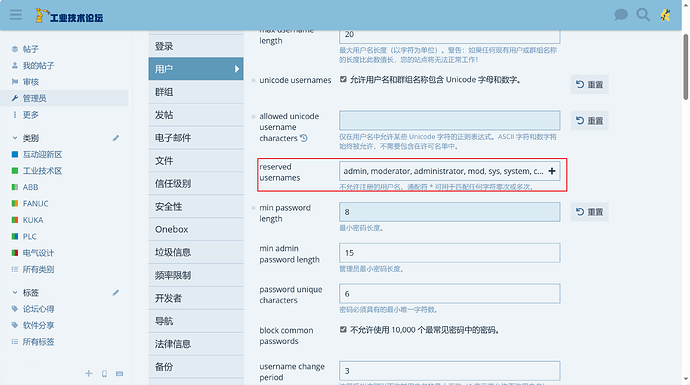Expand the reserved usernames list field

click(x=449, y=171)
